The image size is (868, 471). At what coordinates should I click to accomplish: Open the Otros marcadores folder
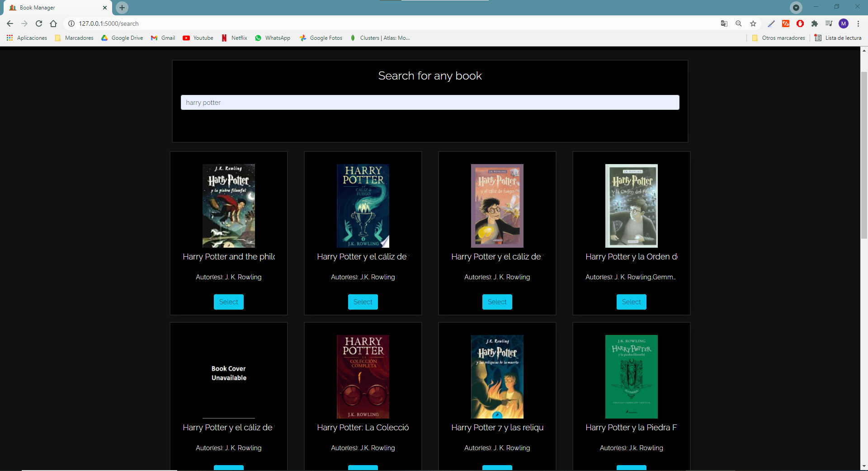[x=778, y=38]
